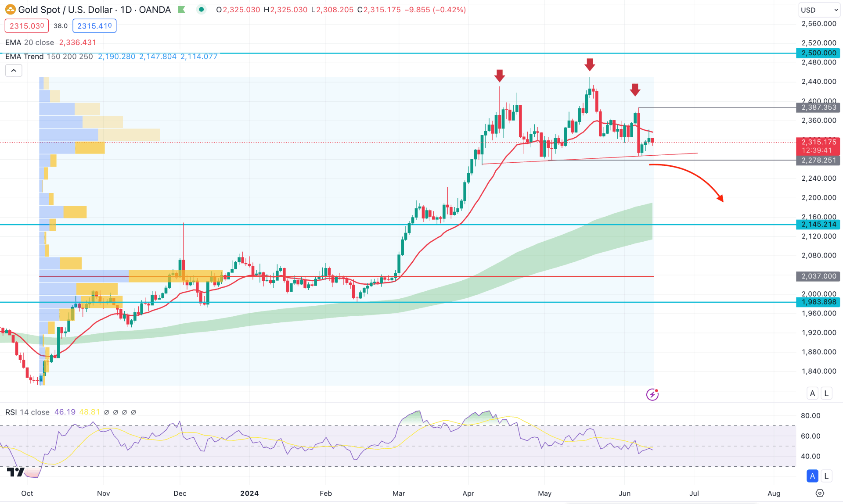Click the green market status dot
This screenshot has width=843, height=504.
click(201, 9)
